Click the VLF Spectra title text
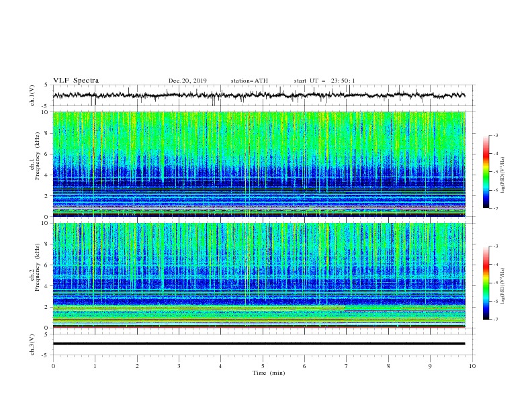This screenshot has width=532, height=411. click(x=76, y=81)
